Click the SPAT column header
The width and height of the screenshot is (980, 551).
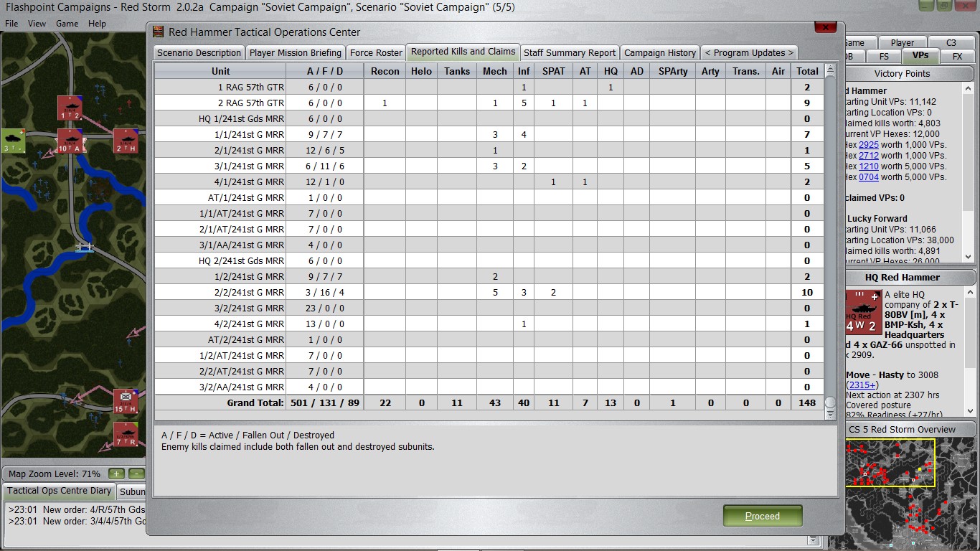pyautogui.click(x=553, y=71)
